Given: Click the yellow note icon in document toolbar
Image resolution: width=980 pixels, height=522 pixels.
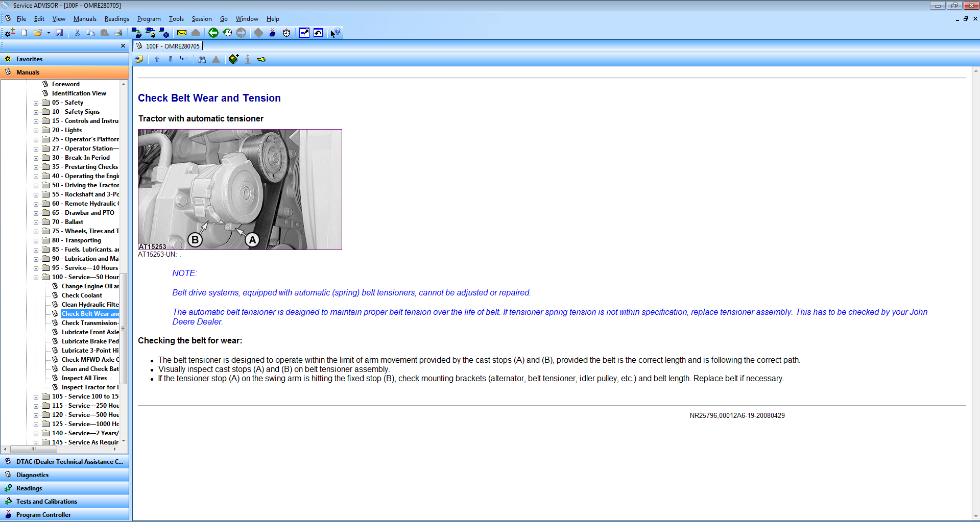Looking at the screenshot, I should coord(139,60).
